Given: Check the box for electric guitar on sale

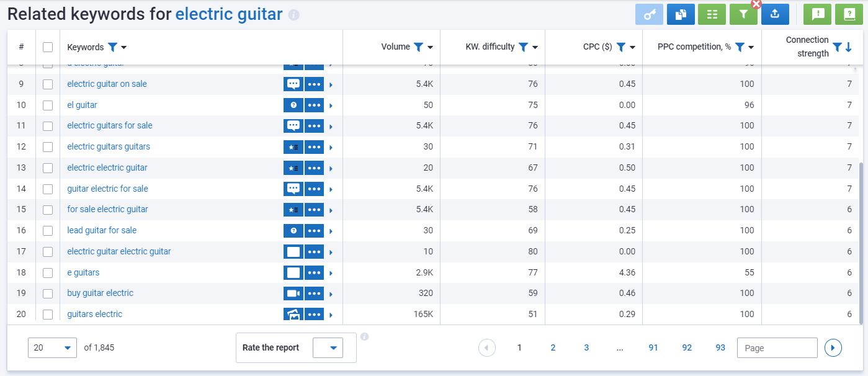Looking at the screenshot, I should pyautogui.click(x=48, y=84).
